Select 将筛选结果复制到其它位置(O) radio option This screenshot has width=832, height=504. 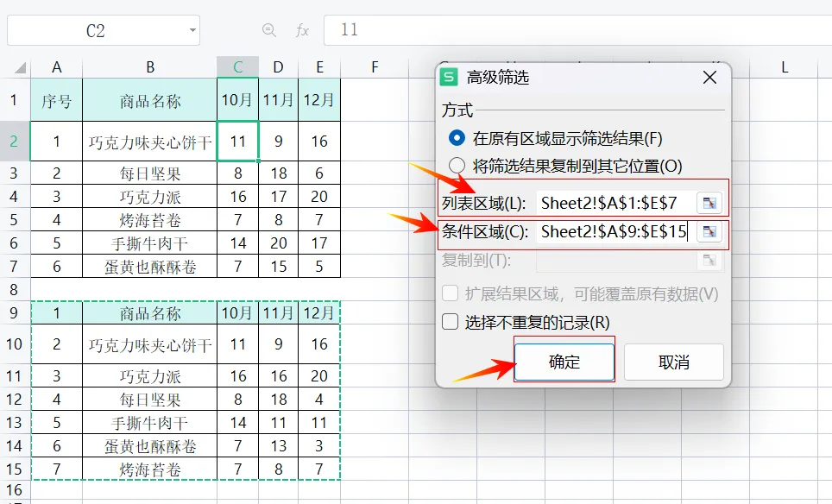[457, 166]
